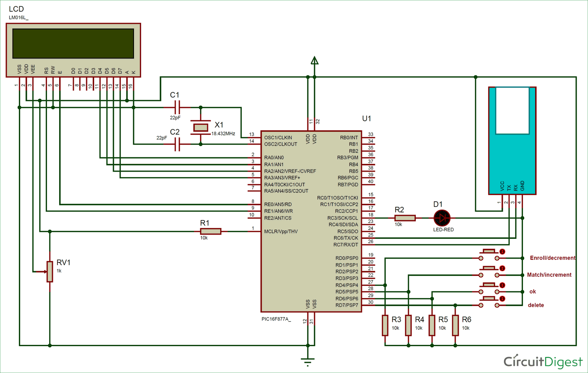Click the LCD label at top left
This screenshot has height=373, width=588.
pos(17,8)
